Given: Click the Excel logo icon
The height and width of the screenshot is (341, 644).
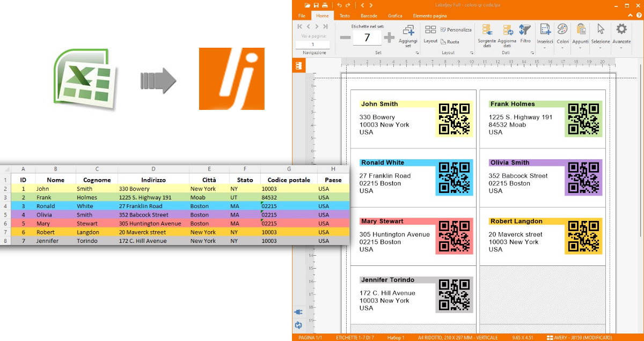Looking at the screenshot, I should click(85, 79).
